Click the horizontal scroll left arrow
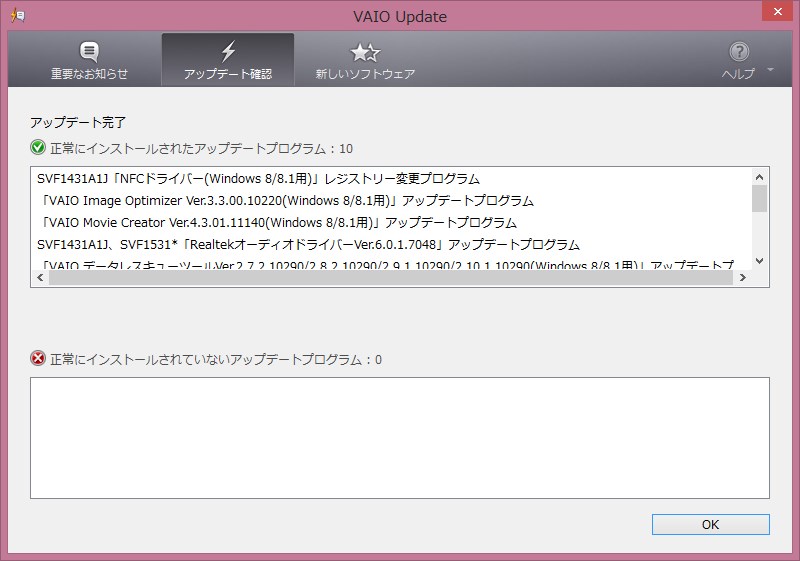Image resolution: width=800 pixels, height=561 pixels. click(40, 277)
